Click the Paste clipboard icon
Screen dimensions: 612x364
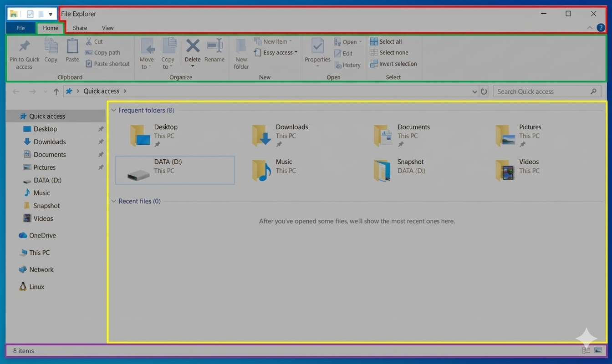point(72,46)
